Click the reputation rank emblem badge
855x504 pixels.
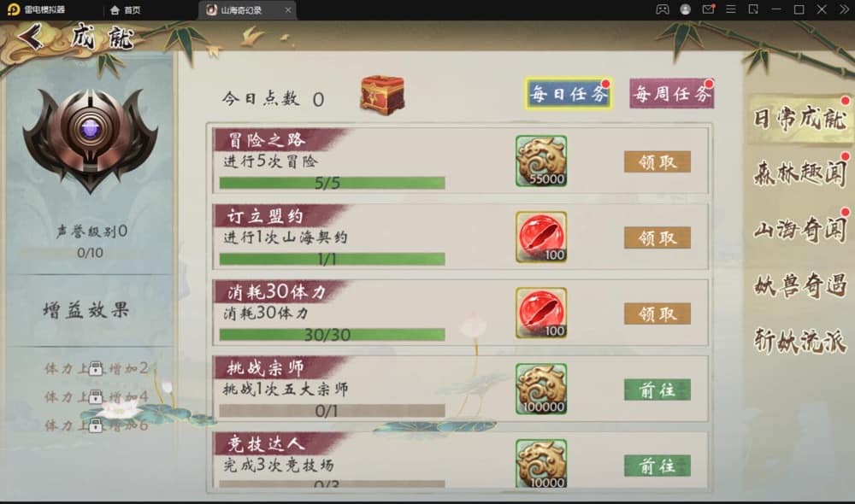91,139
